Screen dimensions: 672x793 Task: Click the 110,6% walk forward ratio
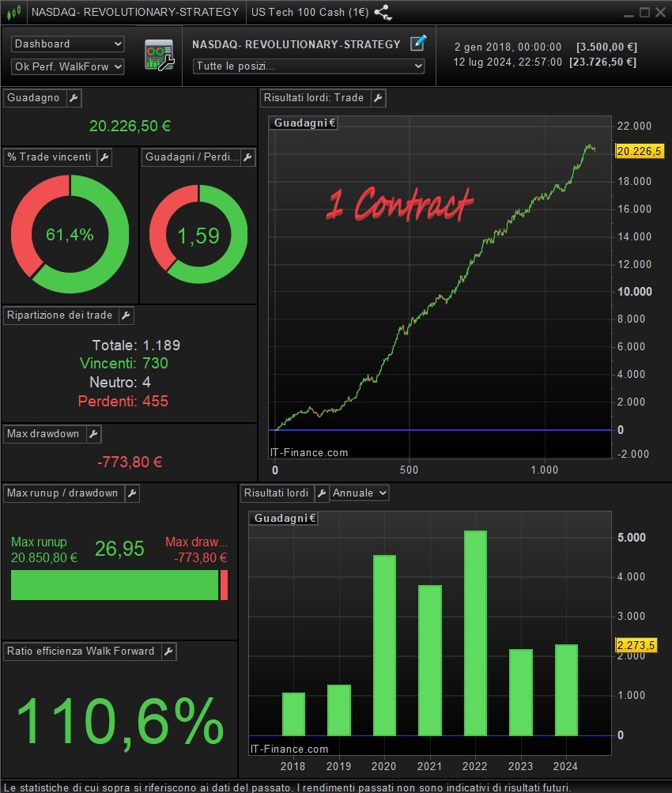[120, 721]
